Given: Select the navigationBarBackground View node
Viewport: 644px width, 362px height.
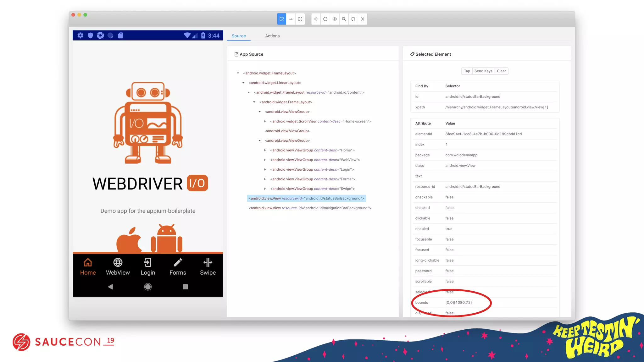Looking at the screenshot, I should [310, 208].
